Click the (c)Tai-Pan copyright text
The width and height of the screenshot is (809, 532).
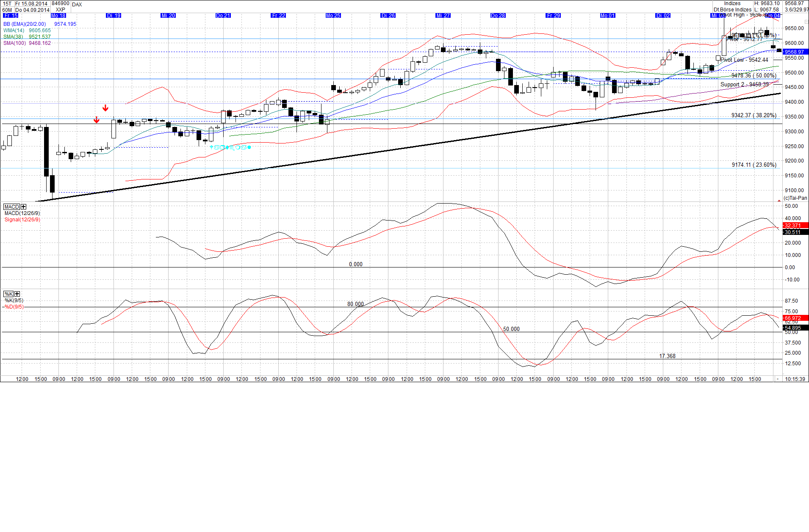[x=795, y=198]
